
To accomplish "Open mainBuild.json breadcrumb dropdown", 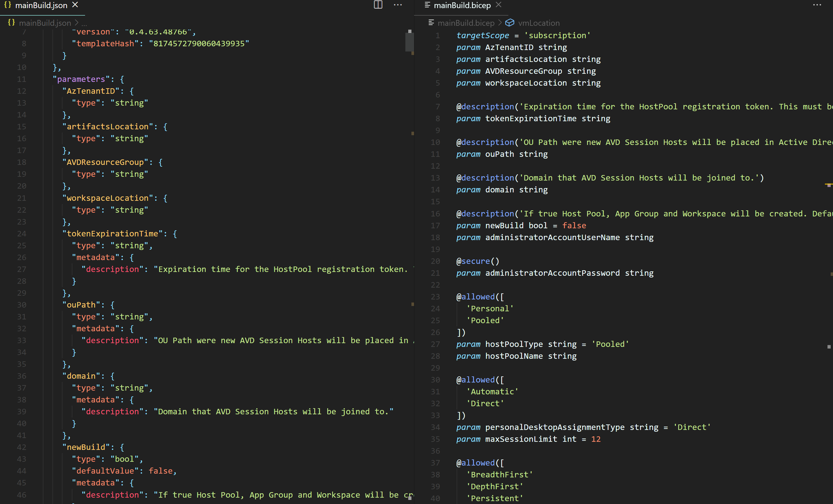I will pos(45,23).
